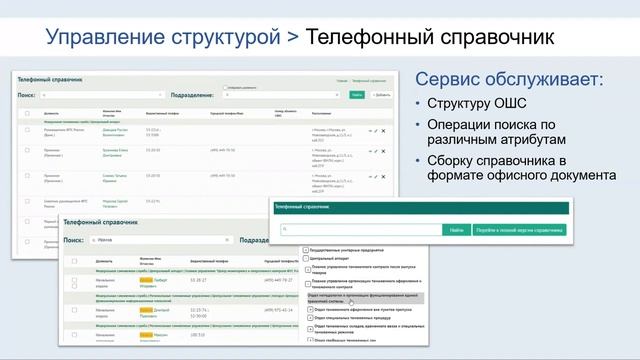Click minus icon in Руководитель ФТС России row
Image resolution: width=640 pixels, height=360 pixels.
click(370, 131)
